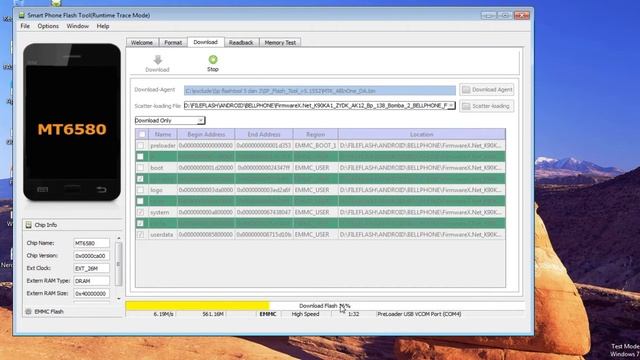This screenshot has height=360, width=640.
Task: Click the 1:32 elapsed time entry
Action: point(353,314)
